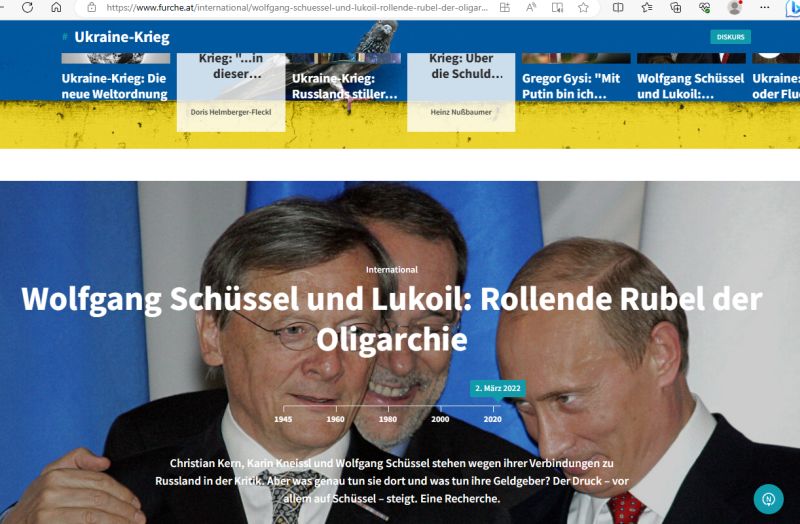This screenshot has height=524, width=800.
Task: Go to browser home page
Action: [56, 7]
